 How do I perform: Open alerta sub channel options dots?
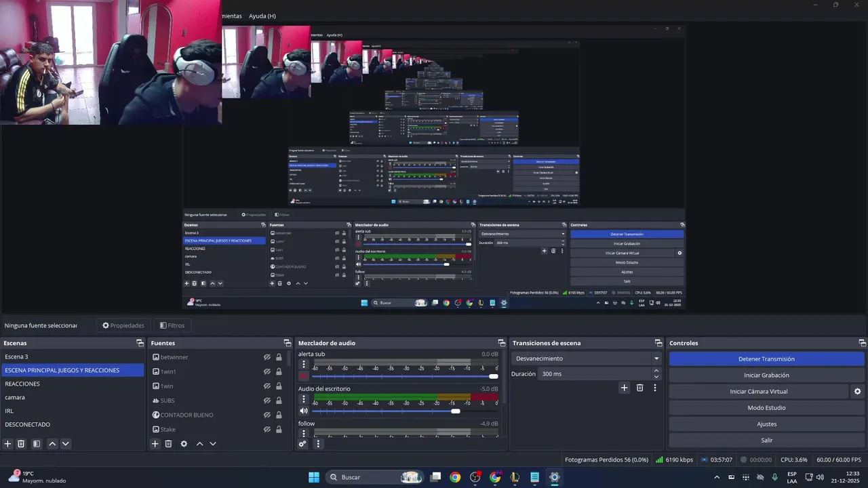tap(303, 365)
